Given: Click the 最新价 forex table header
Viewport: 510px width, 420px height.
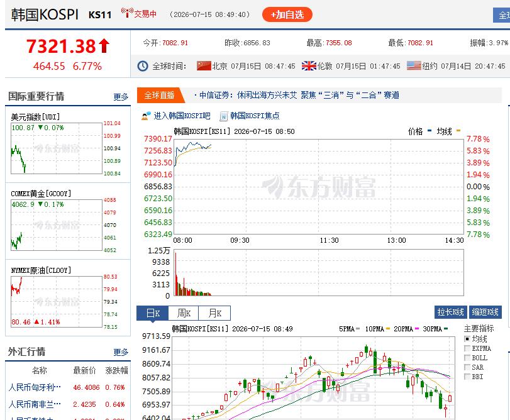Looking at the screenshot, I should click(84, 370).
